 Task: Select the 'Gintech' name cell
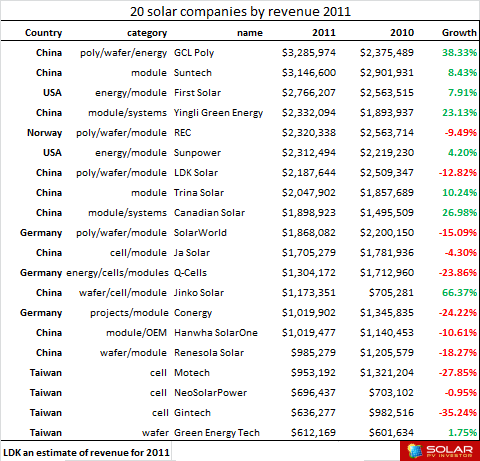point(192,413)
